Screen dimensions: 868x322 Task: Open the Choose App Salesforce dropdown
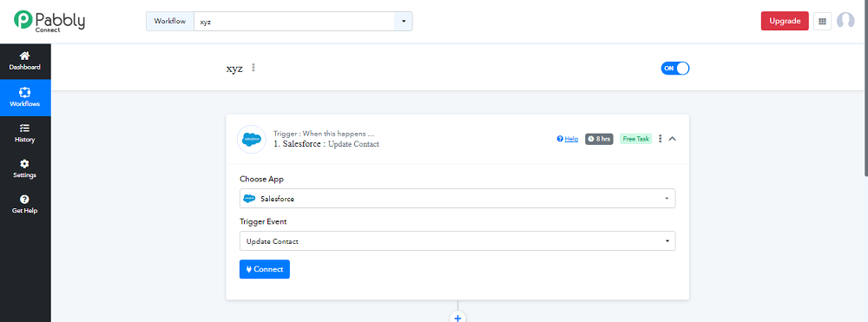(x=457, y=199)
